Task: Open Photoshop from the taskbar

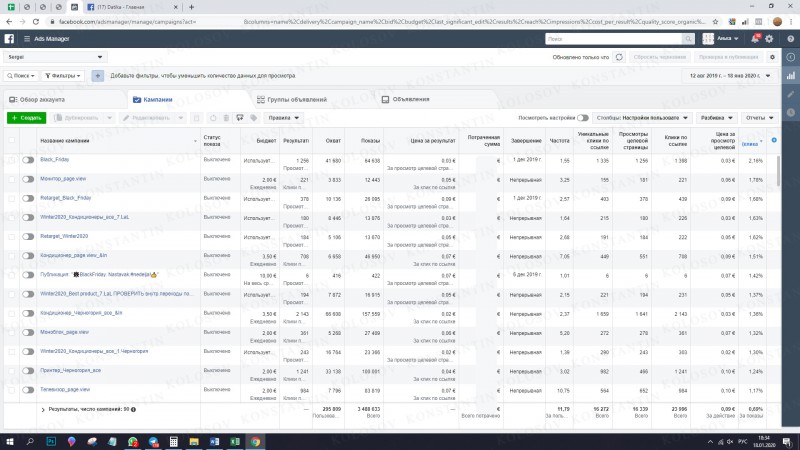Action: coord(51,441)
